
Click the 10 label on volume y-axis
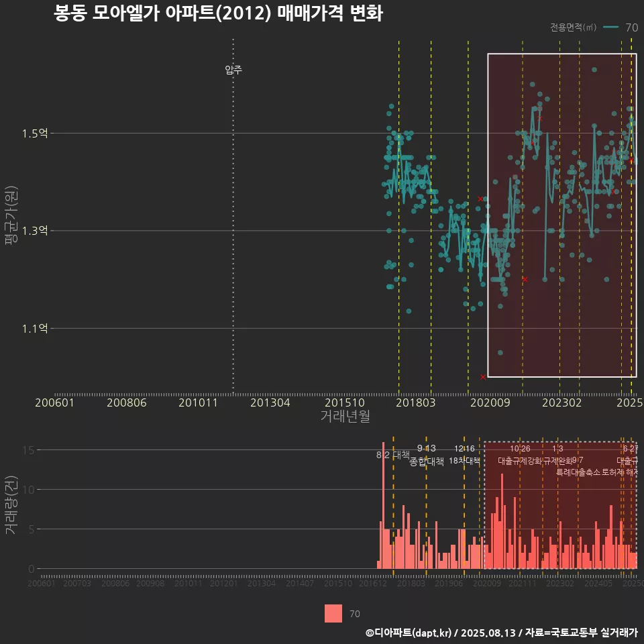[x=29, y=490]
